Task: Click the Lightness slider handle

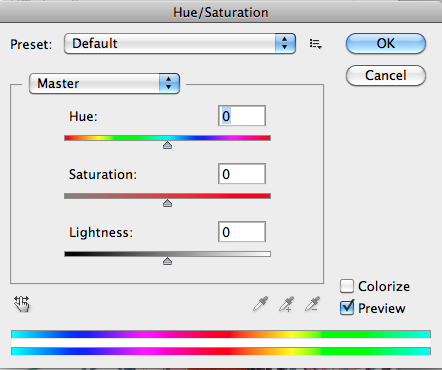Action: click(x=167, y=261)
